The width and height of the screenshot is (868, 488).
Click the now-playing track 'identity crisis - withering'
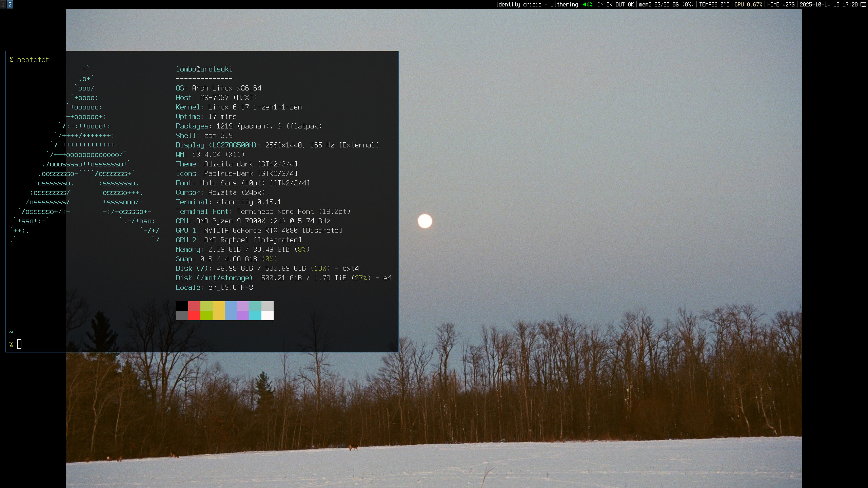coord(537,4)
